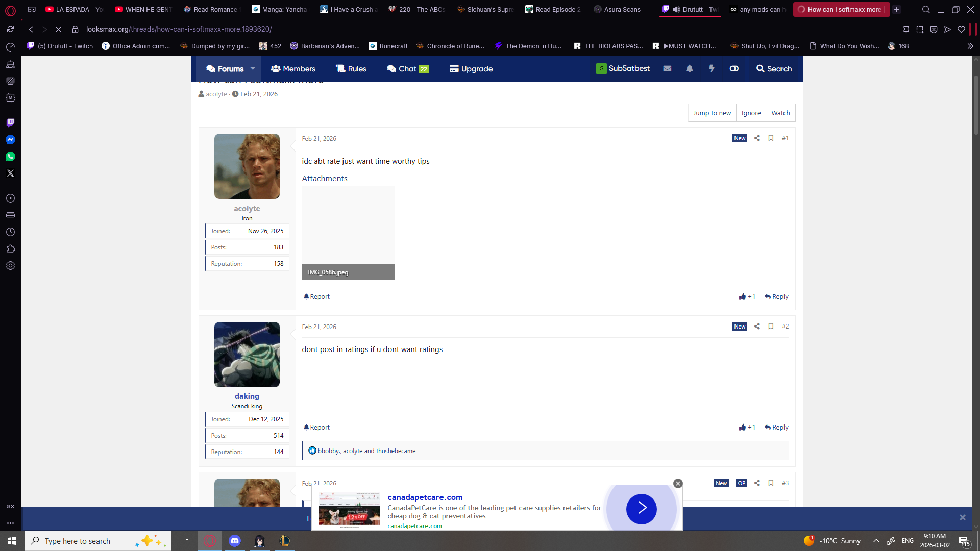The width and height of the screenshot is (980, 551).
Task: Click the lightning bolt What's new icon
Action: pos(712,69)
